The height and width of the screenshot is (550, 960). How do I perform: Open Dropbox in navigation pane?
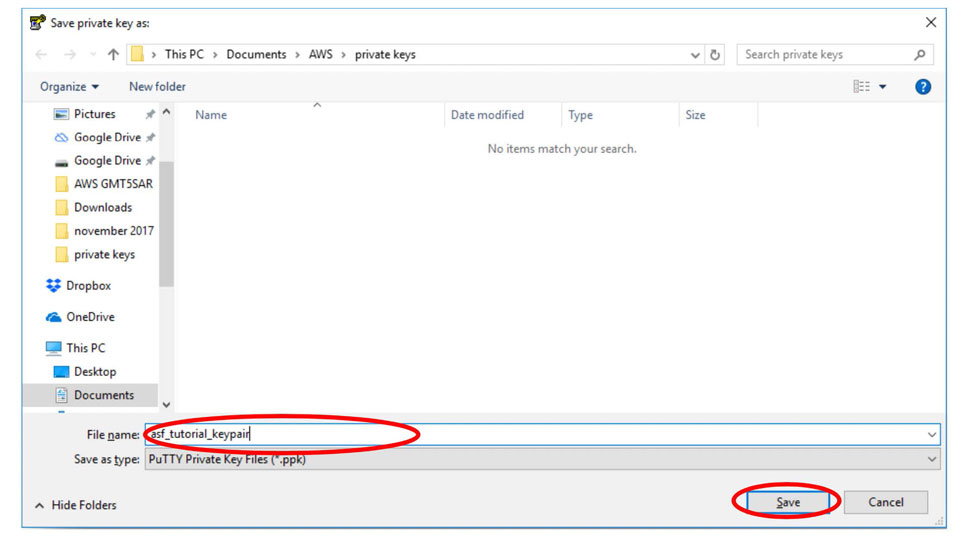point(78,285)
